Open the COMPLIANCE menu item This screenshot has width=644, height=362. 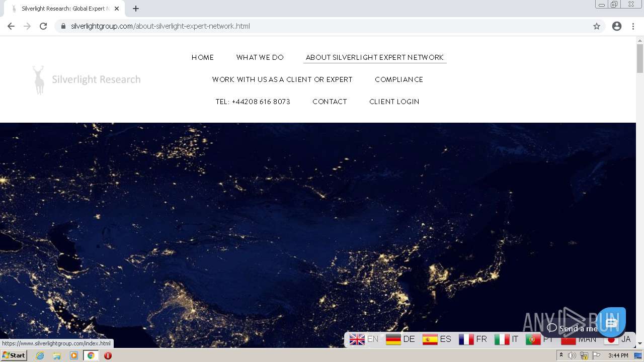tap(399, 79)
